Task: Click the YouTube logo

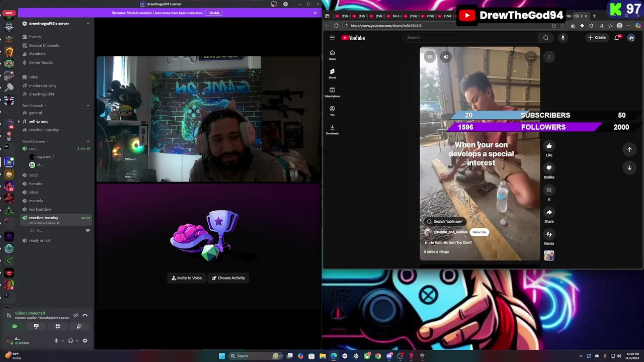Action: (353, 38)
